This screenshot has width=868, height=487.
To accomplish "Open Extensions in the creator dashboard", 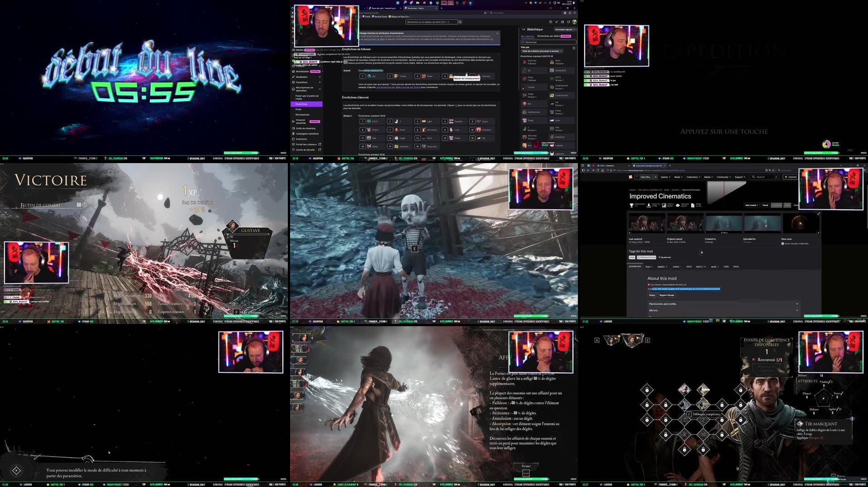I will 301,139.
